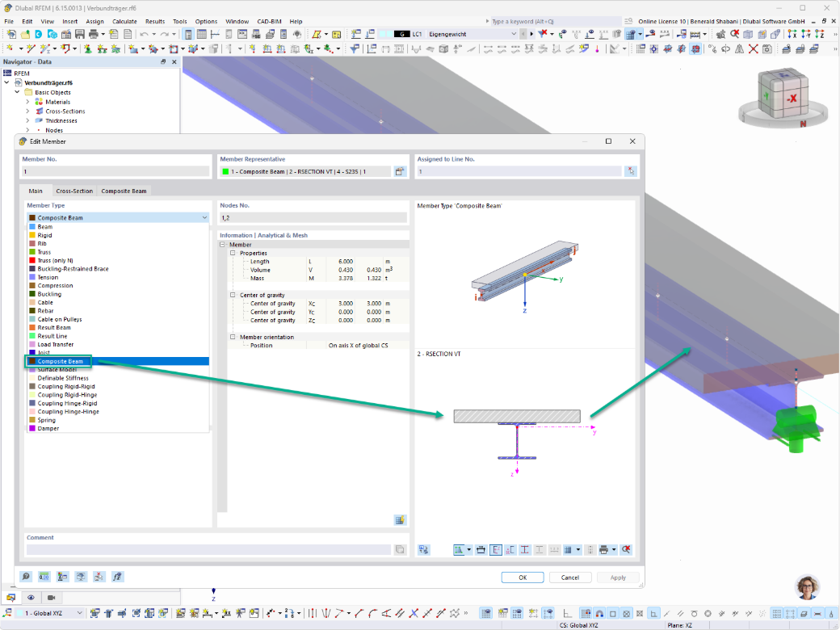Click the Save model toolbar icon
This screenshot has width=840, height=630.
(80, 34)
